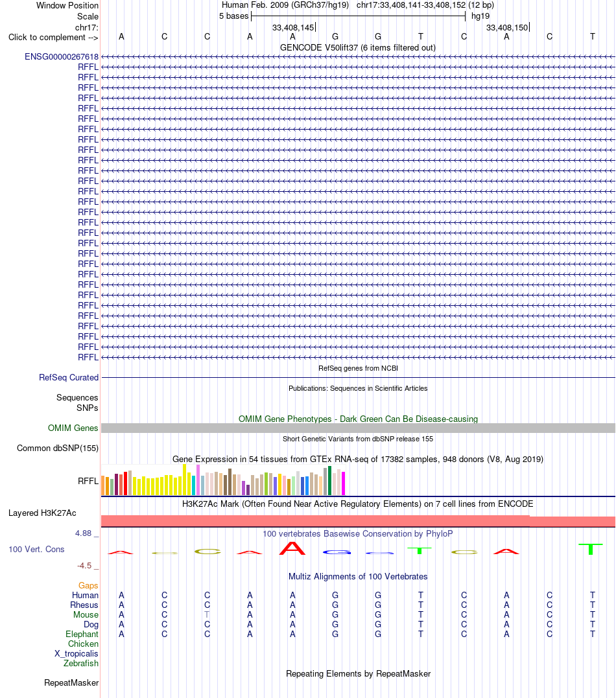Open the RefSeq Curated track label
Image resolution: width=616 pixels, height=698 pixels.
pyautogui.click(x=69, y=377)
